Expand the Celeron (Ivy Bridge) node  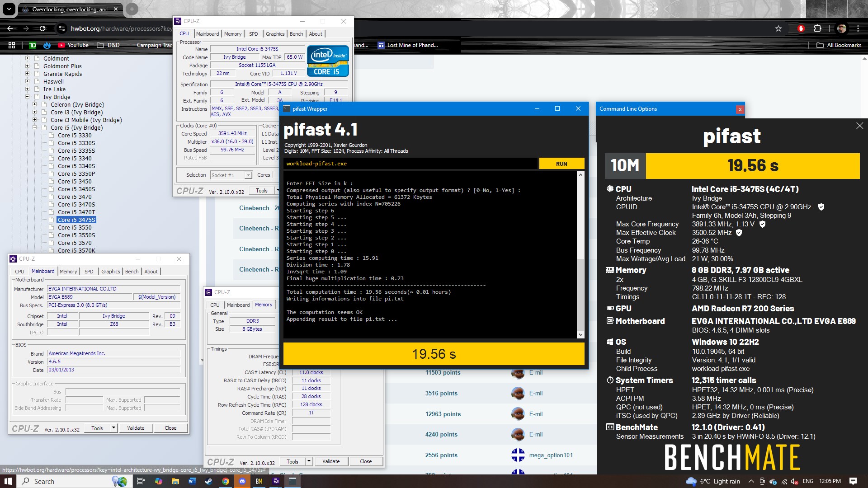[34, 104]
